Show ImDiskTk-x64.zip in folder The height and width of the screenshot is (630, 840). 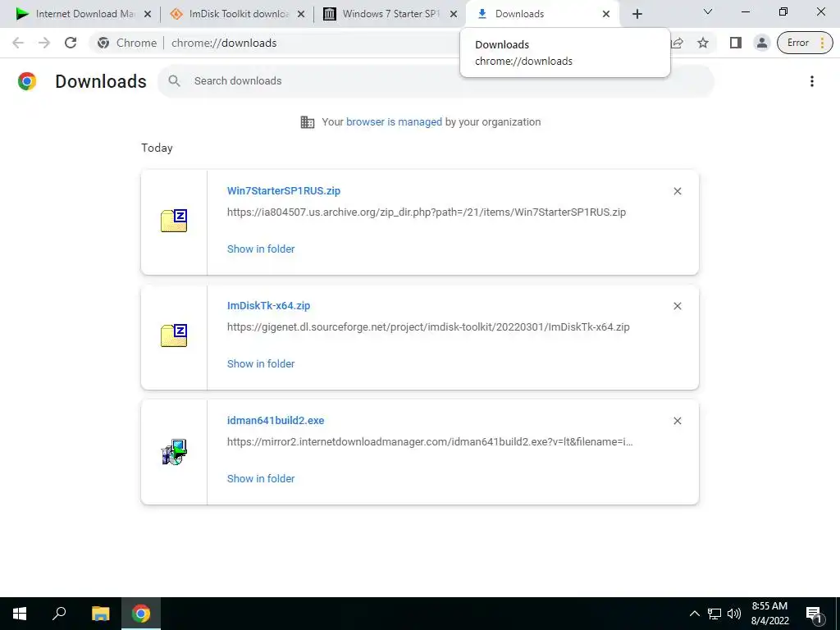coord(261,363)
